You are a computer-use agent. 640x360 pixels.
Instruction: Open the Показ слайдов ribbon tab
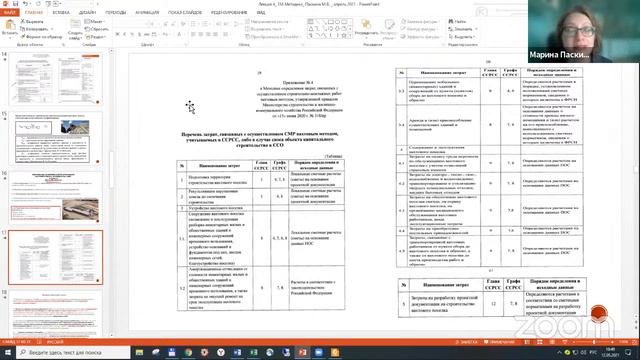185,13
